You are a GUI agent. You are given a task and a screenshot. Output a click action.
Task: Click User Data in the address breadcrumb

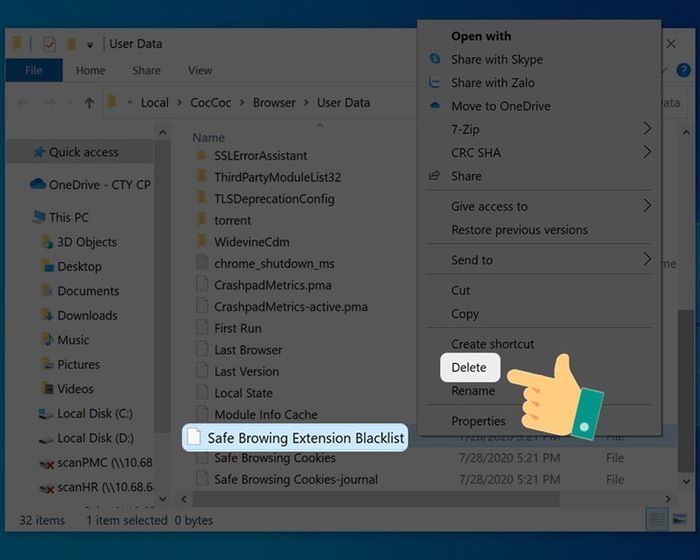point(343,103)
